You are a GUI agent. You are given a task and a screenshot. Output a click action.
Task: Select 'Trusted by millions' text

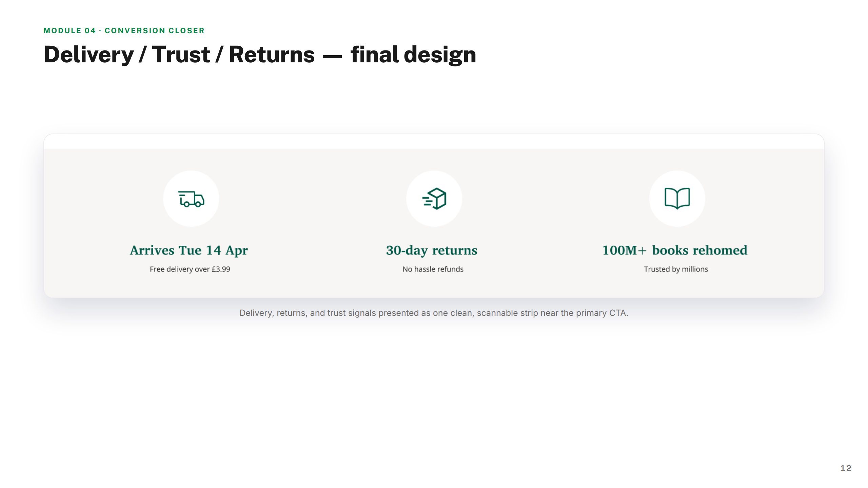(x=676, y=269)
